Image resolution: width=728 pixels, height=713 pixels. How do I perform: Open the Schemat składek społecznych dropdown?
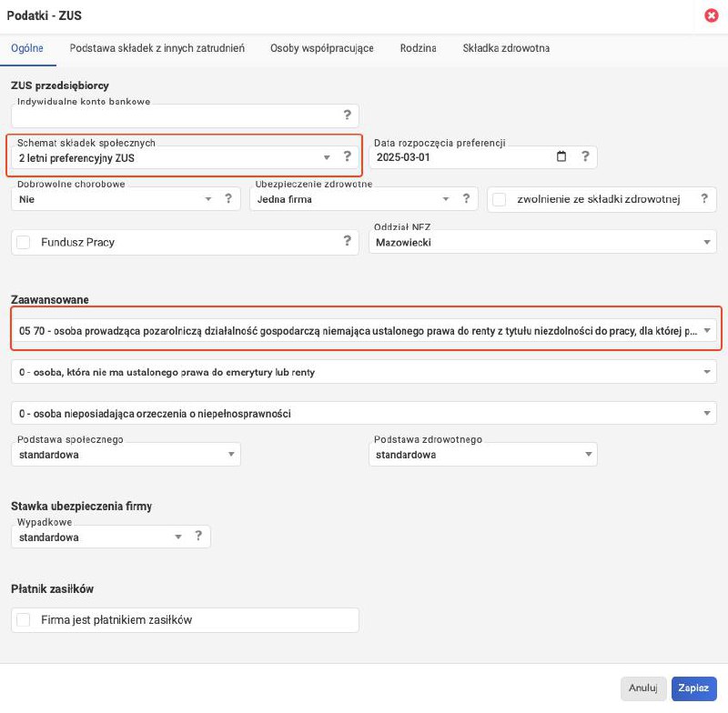pos(327,156)
